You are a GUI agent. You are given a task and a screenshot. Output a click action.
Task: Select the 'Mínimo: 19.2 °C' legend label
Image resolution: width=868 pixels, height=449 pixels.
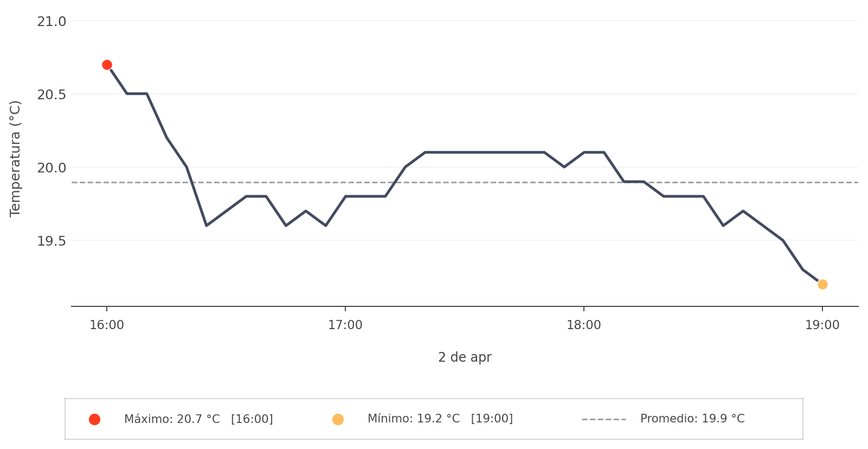[413, 419]
